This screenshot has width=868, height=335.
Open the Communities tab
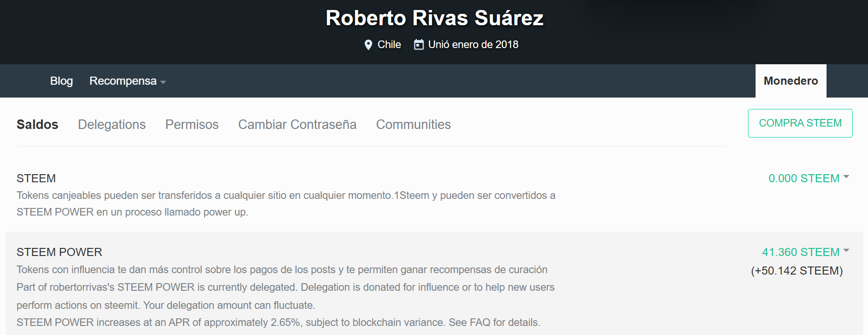pyautogui.click(x=414, y=125)
